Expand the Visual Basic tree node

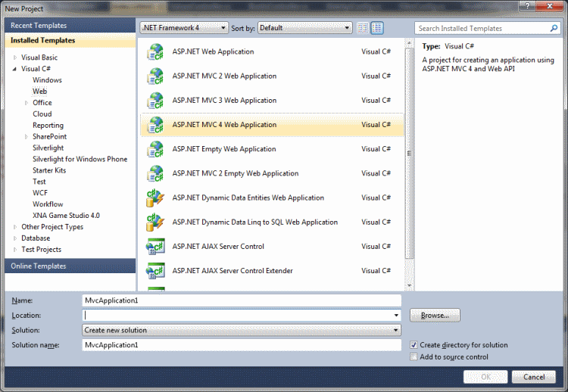pyautogui.click(x=15, y=58)
